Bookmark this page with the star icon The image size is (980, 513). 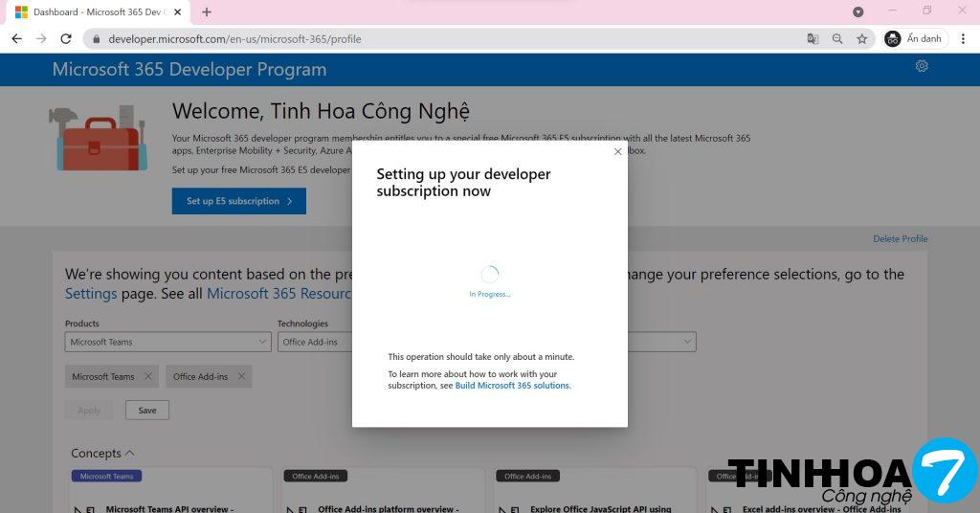point(861,39)
